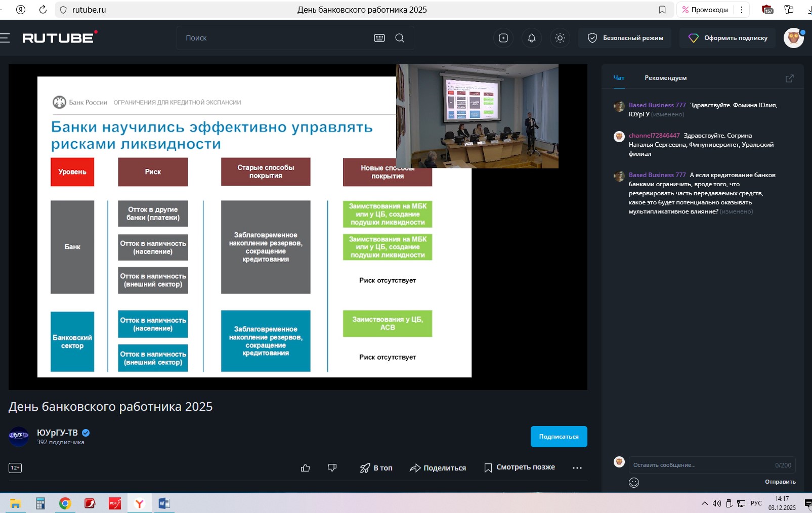Open the emoji picker in chat
Screen dimensions: 812x513
pos(633,483)
